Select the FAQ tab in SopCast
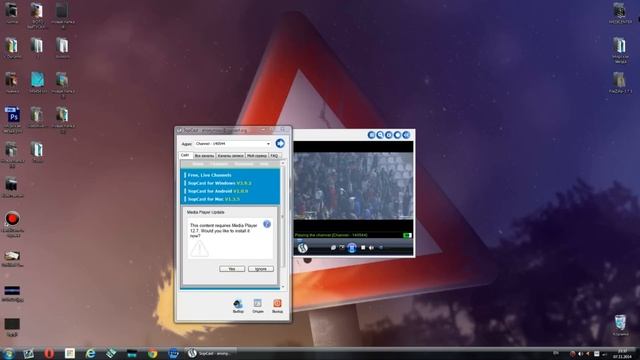 274,156
